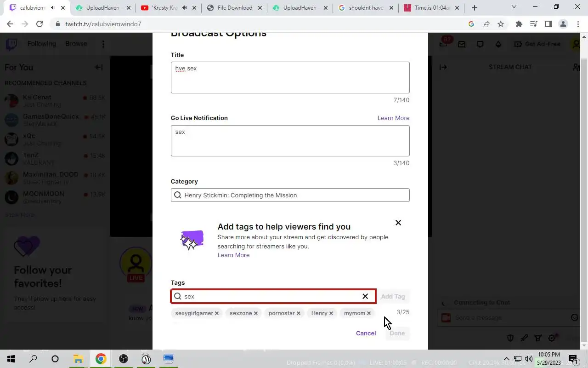Open the emote picker in chat box
The height and width of the screenshot is (368, 588).
coord(574,317)
